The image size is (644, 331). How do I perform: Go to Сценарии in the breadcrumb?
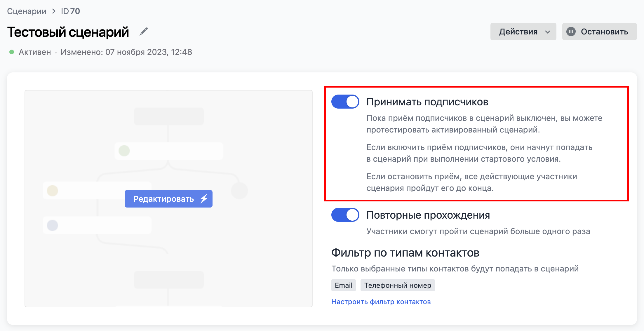click(x=27, y=11)
